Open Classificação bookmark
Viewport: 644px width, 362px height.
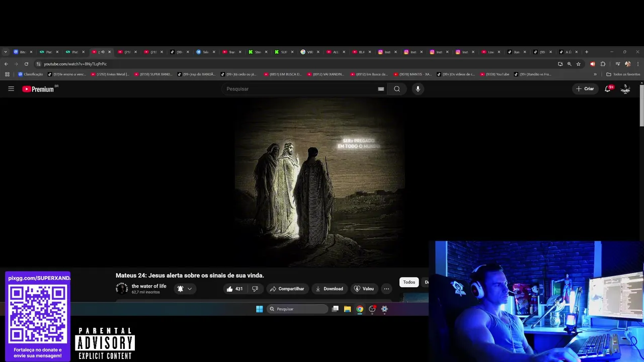31,74
